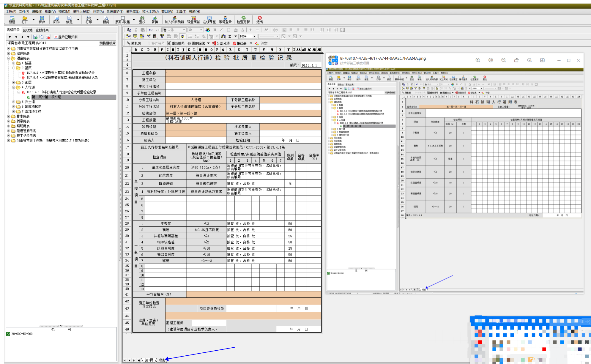Click the 评定 evaluate tool
Viewport: 591px width, 364px height.
tap(261, 43)
